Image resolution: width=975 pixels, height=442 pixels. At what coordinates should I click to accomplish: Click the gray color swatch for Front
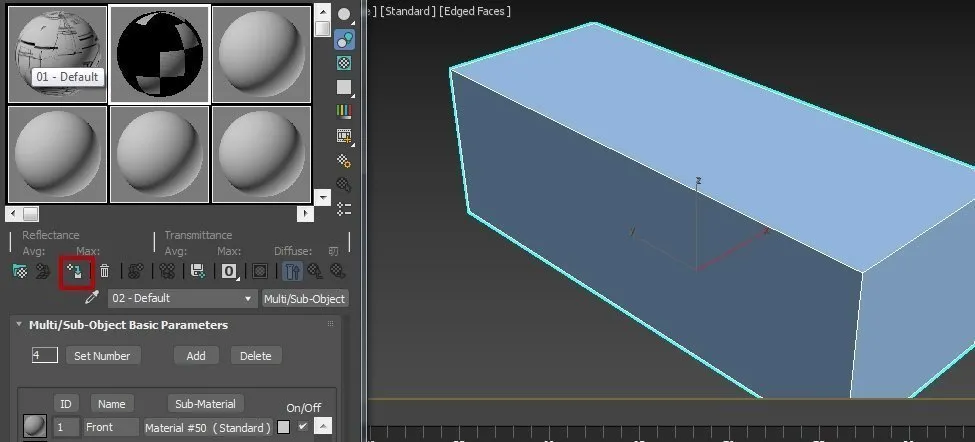[284, 427]
